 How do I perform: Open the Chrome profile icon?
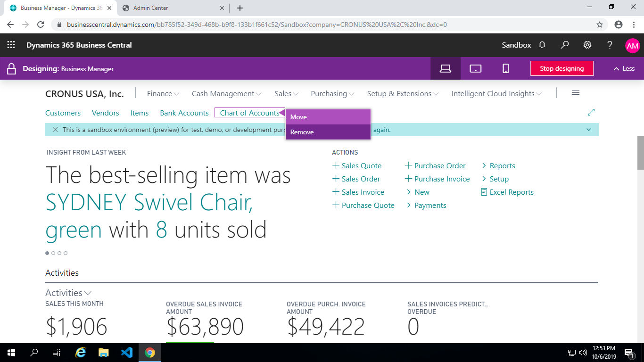tap(619, 25)
